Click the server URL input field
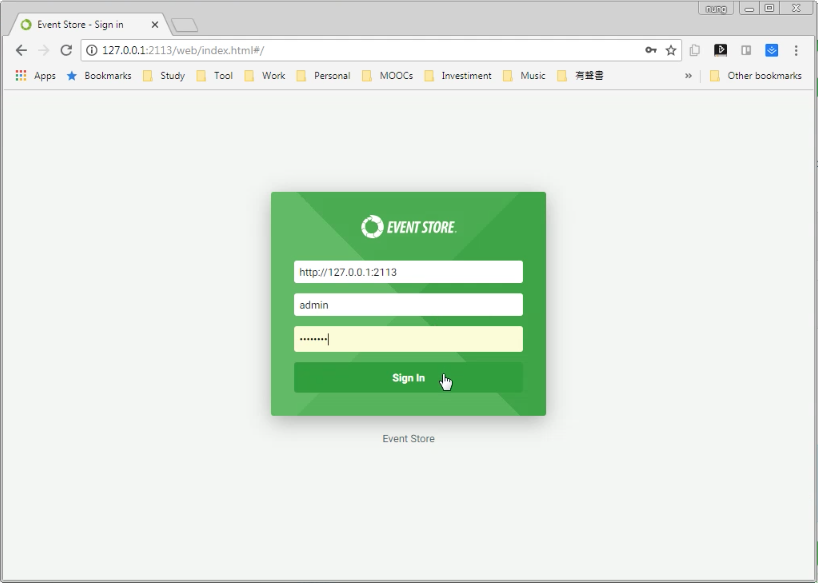This screenshot has height=583, width=818. pyautogui.click(x=408, y=272)
